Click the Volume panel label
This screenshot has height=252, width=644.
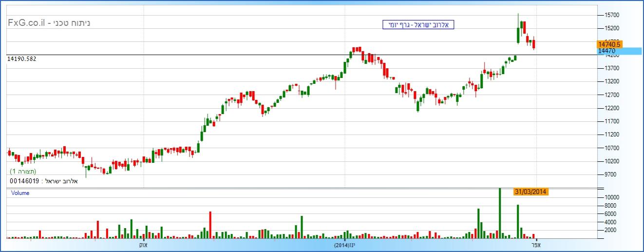pyautogui.click(x=20, y=193)
